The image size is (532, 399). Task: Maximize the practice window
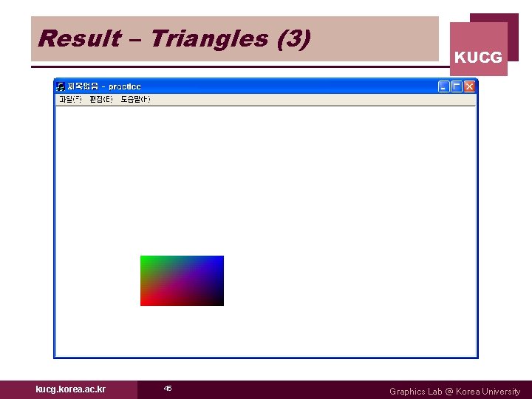click(x=457, y=86)
